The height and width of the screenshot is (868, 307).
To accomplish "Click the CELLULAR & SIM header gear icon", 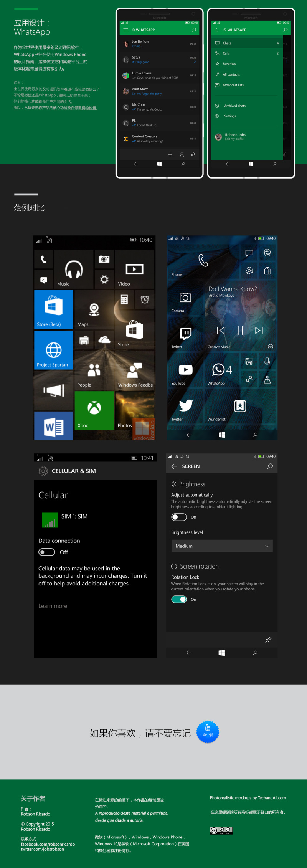I will (43, 471).
